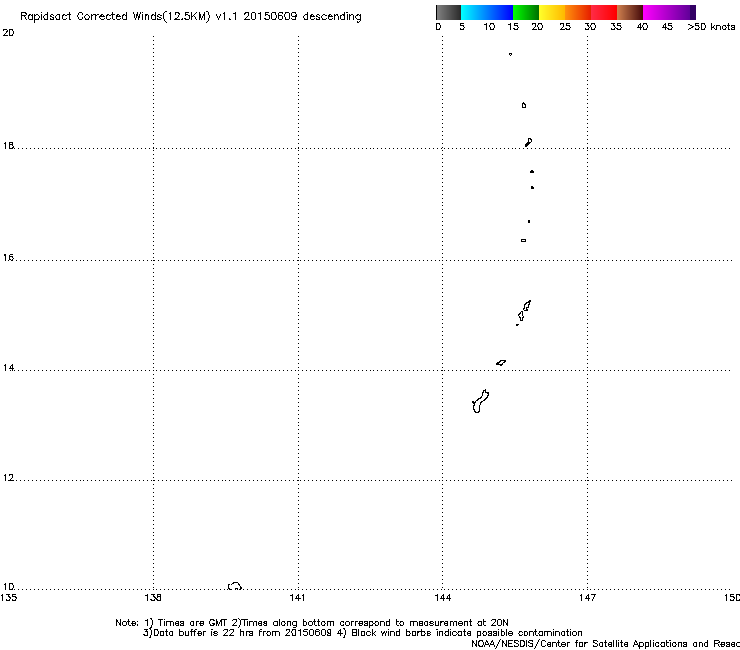
Task: Click the "5" legend label
Action: pyautogui.click(x=462, y=27)
